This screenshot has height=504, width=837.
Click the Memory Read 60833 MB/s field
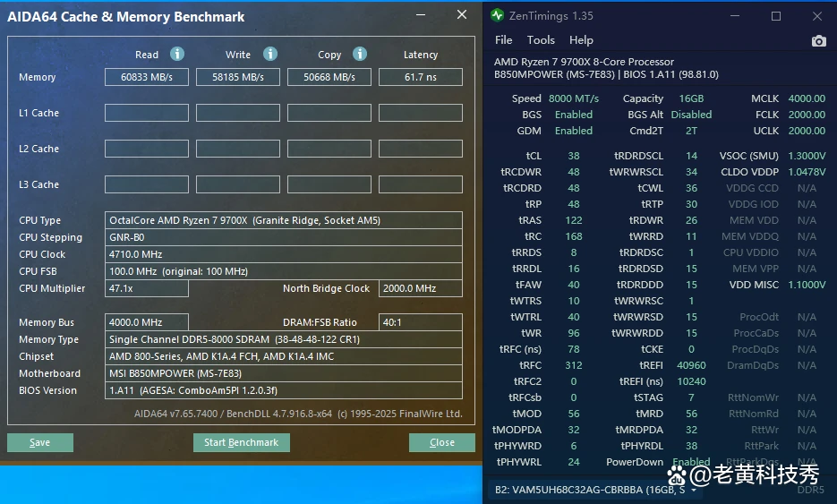click(147, 77)
